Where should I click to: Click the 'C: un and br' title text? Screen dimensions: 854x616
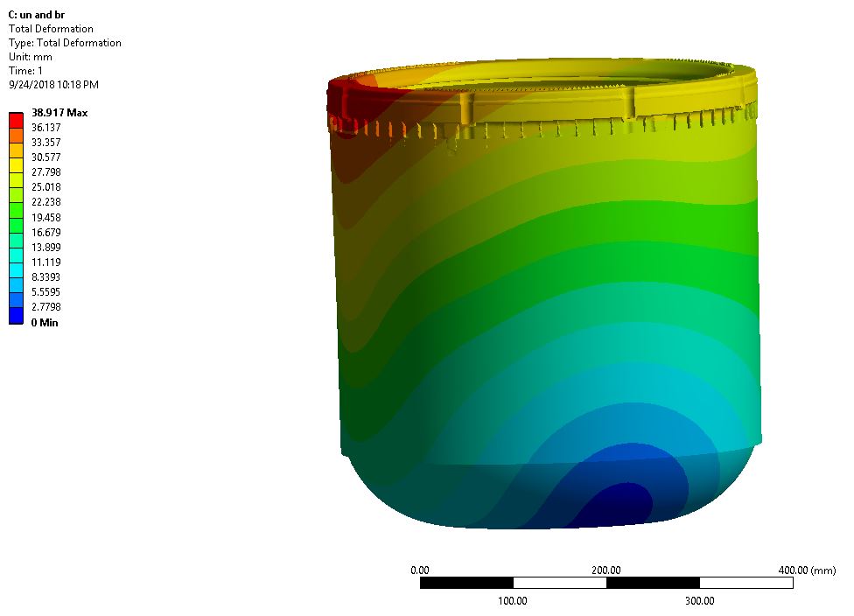(37, 15)
